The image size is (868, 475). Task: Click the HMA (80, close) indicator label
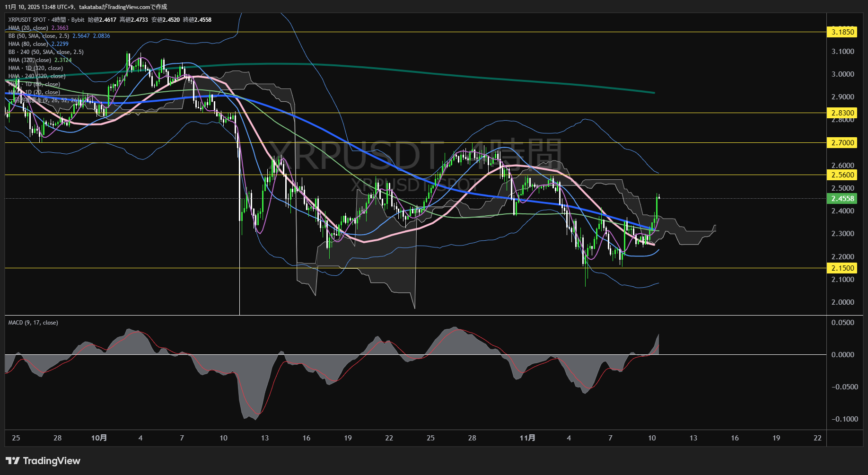[x=28, y=44]
